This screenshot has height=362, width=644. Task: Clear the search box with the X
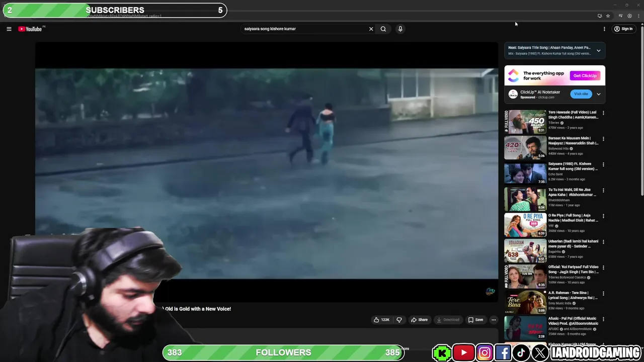tap(371, 29)
